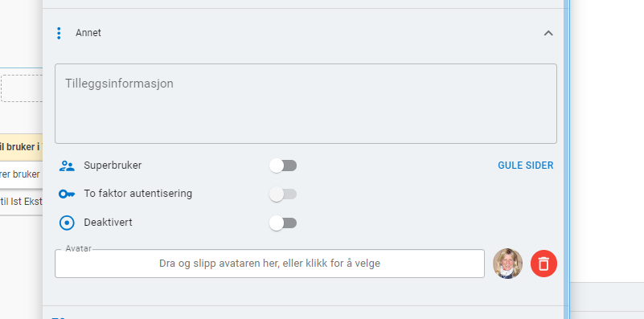Click the Superbruker people icon
This screenshot has height=319, width=644.
click(67, 166)
